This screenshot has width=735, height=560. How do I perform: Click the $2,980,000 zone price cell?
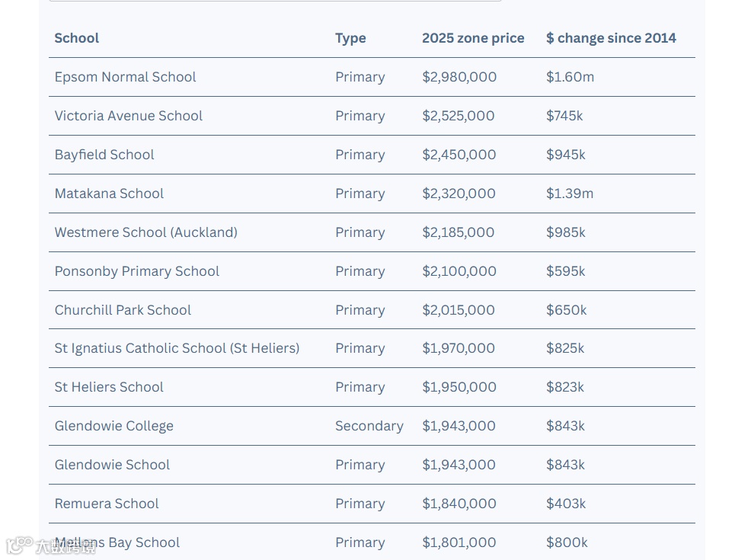click(x=459, y=77)
